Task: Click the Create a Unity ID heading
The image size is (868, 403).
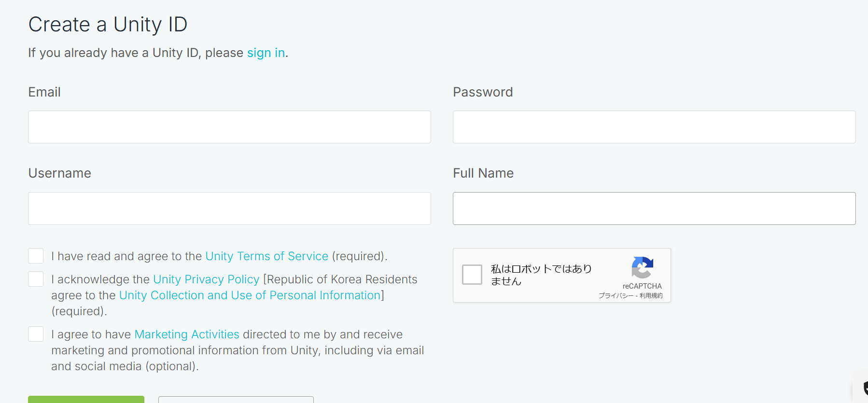Action: click(x=108, y=25)
